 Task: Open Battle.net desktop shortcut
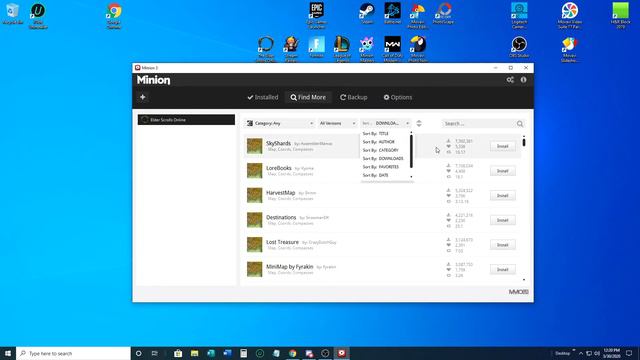pyautogui.click(x=392, y=13)
